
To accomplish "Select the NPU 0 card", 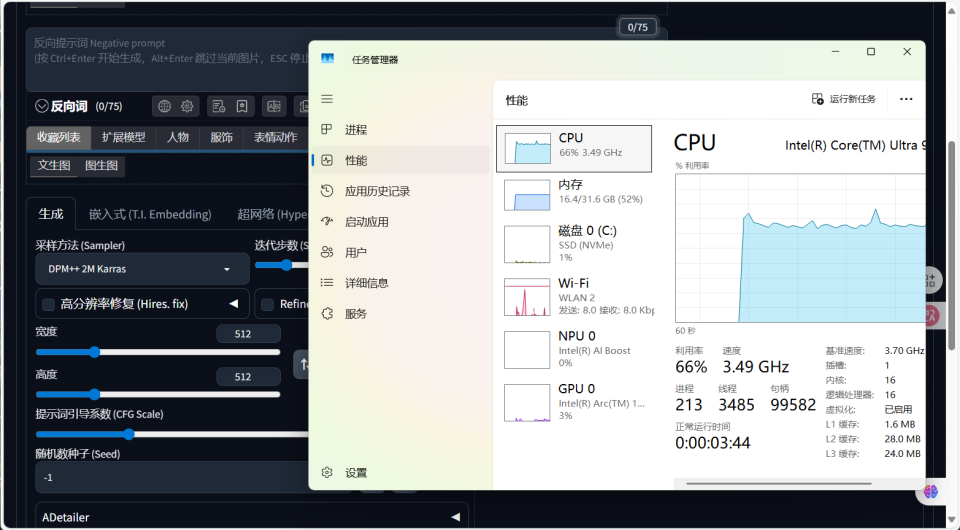I will [x=574, y=349].
